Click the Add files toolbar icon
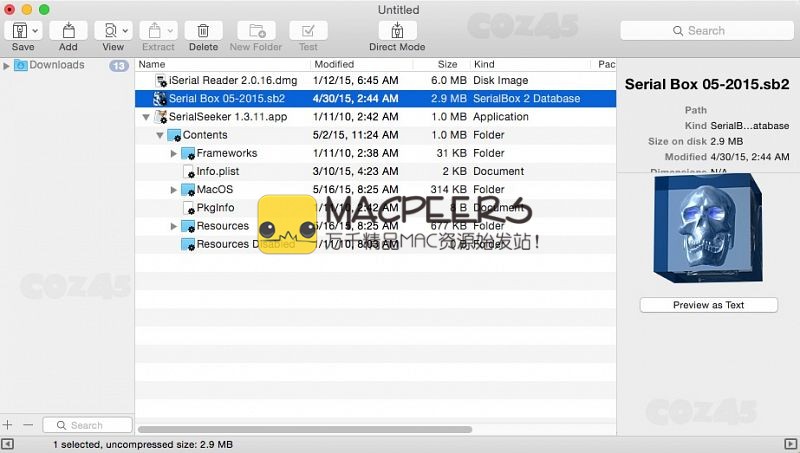 tap(68, 31)
